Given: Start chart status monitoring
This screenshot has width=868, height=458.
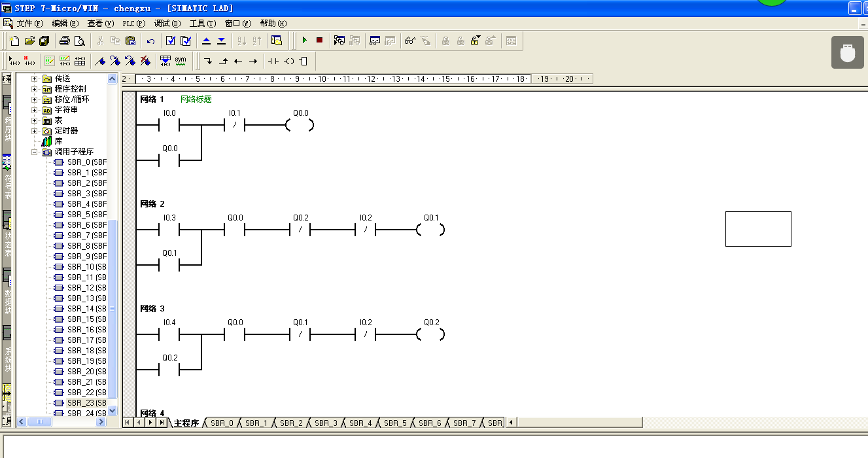Looking at the screenshot, I should coord(374,41).
